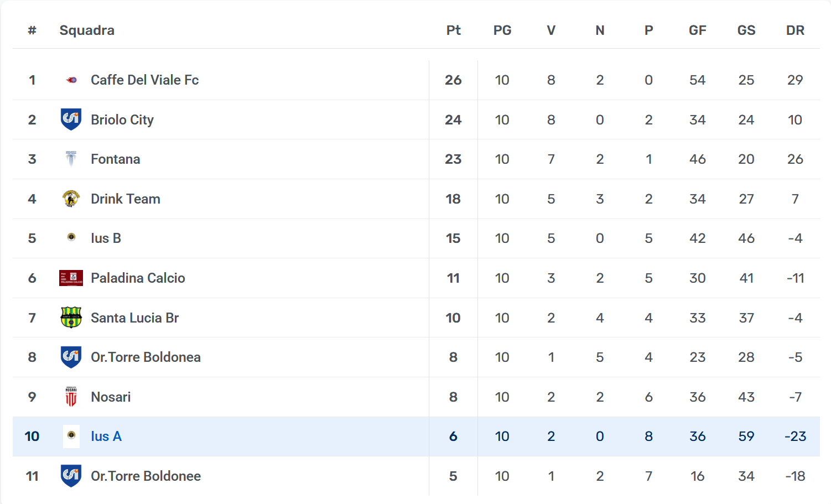Click the Briolo City shield logo
This screenshot has height=504, width=831.
pyautogui.click(x=71, y=119)
